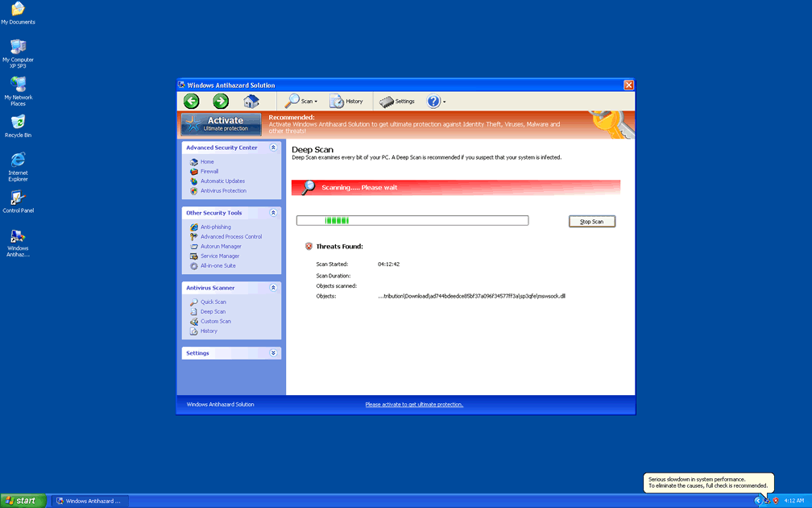Click the green back arrow icon
This screenshot has width=812, height=508.
191,101
